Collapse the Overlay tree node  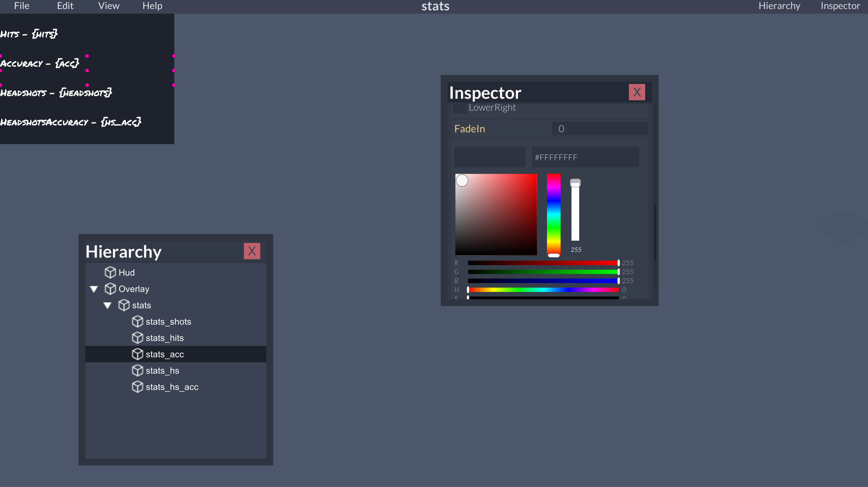click(94, 289)
